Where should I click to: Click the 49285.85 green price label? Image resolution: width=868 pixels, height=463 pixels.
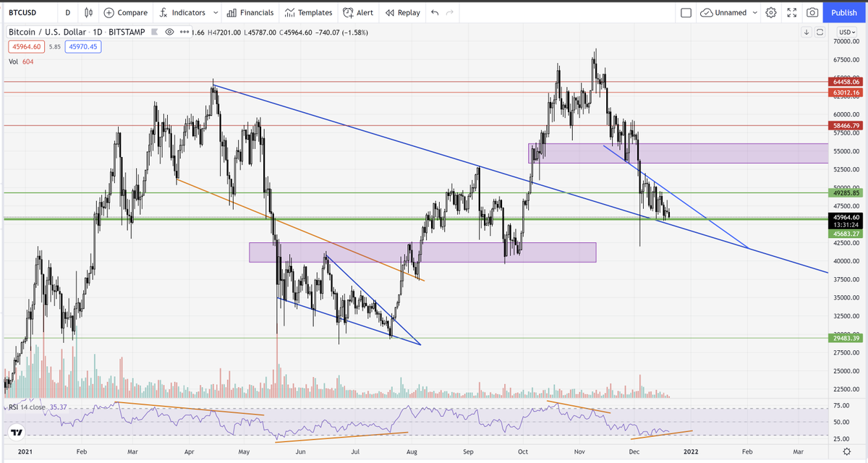tap(846, 193)
